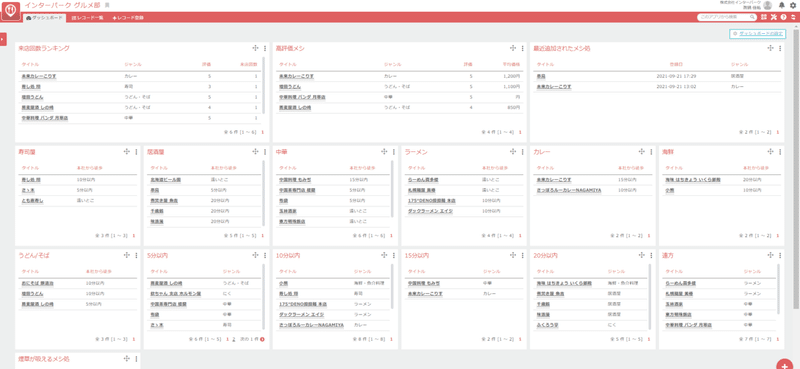Click the main page vertical scrollbar

click(x=797, y=168)
